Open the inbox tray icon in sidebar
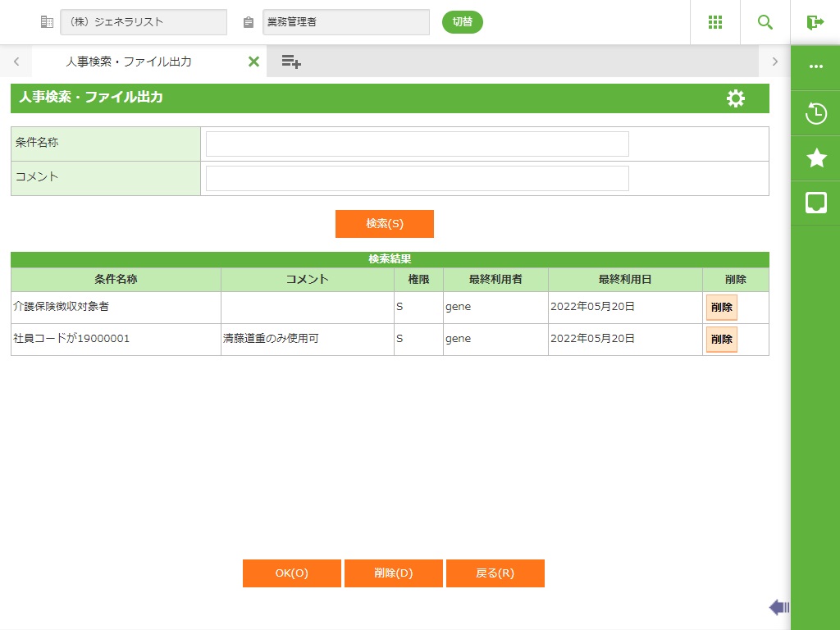Viewport: 840px width, 630px height. 815,203
